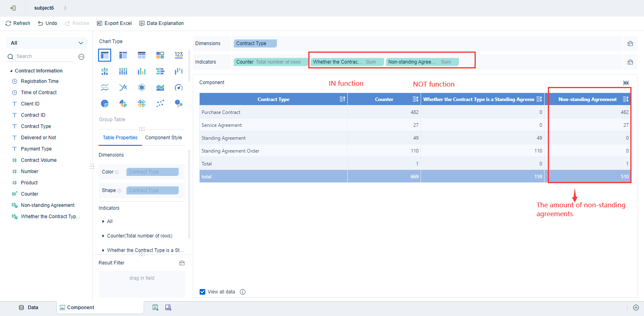This screenshot has height=316, width=644.
Task: Pick the scatter plot chart type
Action: pos(160,103)
